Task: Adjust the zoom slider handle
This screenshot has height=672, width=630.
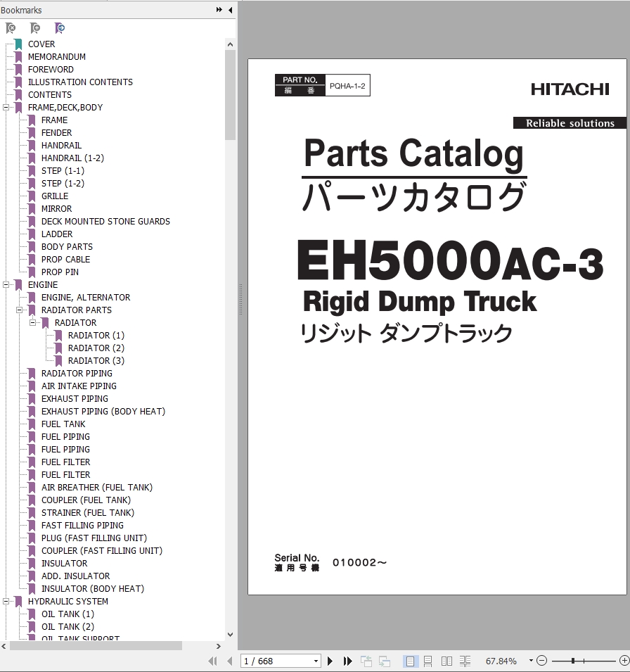Action: pyautogui.click(x=572, y=661)
